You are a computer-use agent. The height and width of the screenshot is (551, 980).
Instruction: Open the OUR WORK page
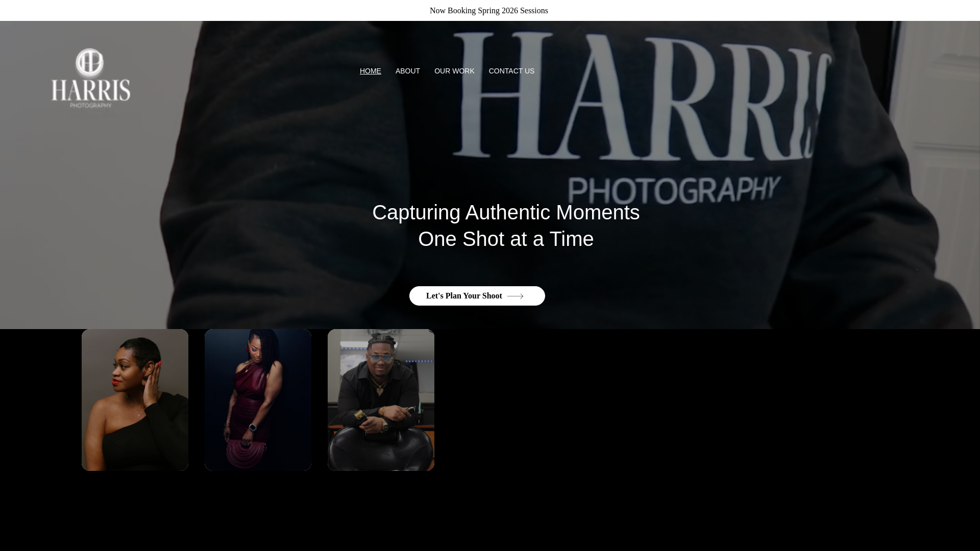tap(454, 71)
